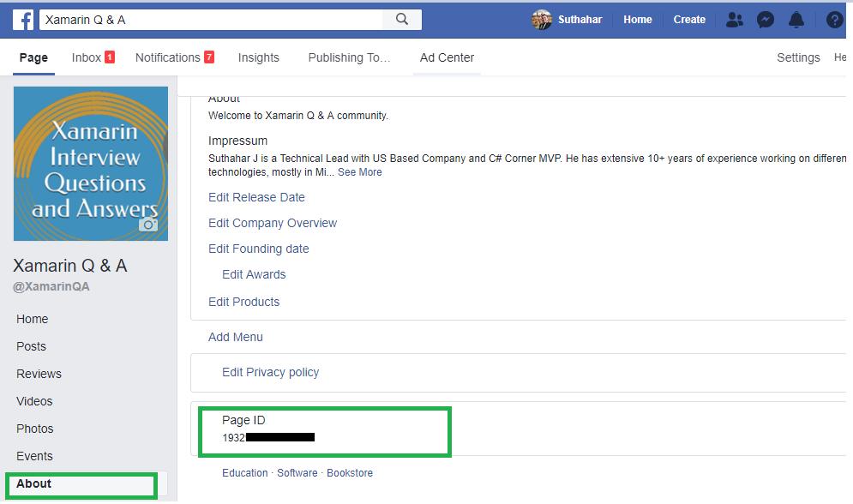The image size is (853, 504).
Task: Click the camera icon on page picture
Action: [148, 225]
